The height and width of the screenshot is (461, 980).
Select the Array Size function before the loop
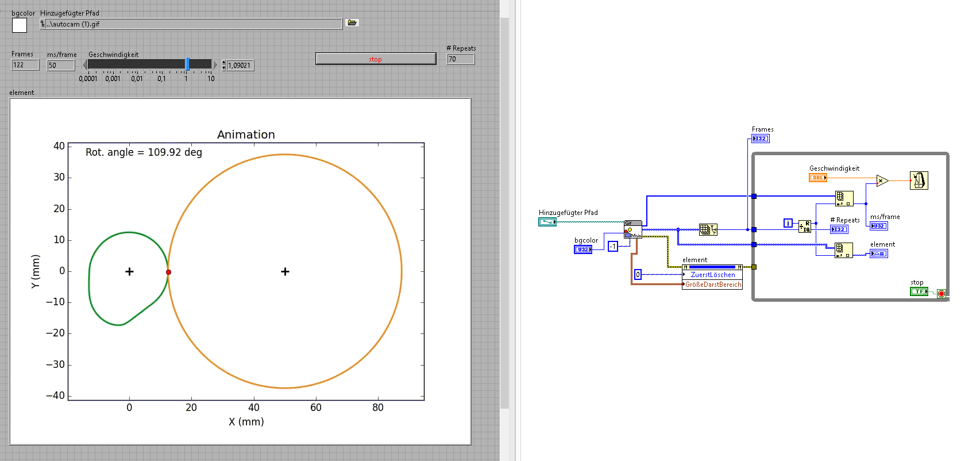coord(708,230)
